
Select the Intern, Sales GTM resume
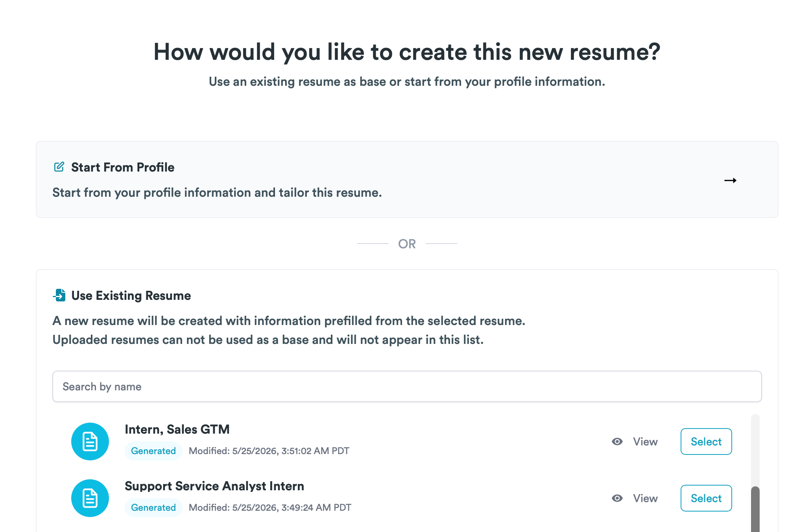706,441
